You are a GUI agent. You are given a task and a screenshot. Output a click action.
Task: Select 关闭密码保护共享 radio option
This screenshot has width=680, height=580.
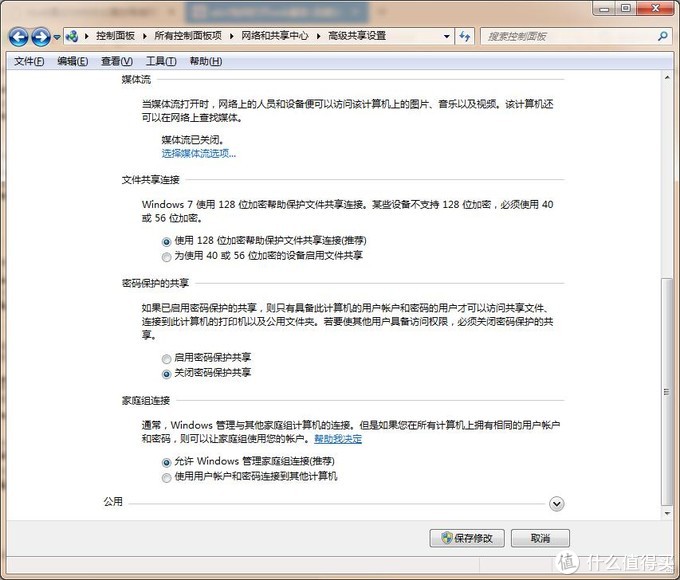pyautogui.click(x=166, y=374)
